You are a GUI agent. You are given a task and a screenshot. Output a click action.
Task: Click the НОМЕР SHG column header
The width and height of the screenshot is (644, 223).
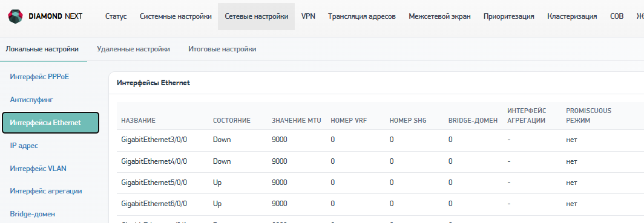(x=408, y=120)
